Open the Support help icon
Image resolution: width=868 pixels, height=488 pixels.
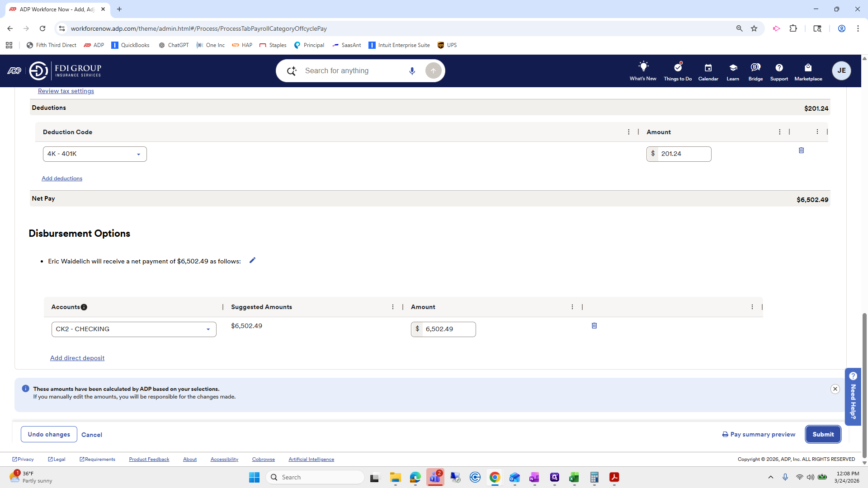click(x=778, y=71)
